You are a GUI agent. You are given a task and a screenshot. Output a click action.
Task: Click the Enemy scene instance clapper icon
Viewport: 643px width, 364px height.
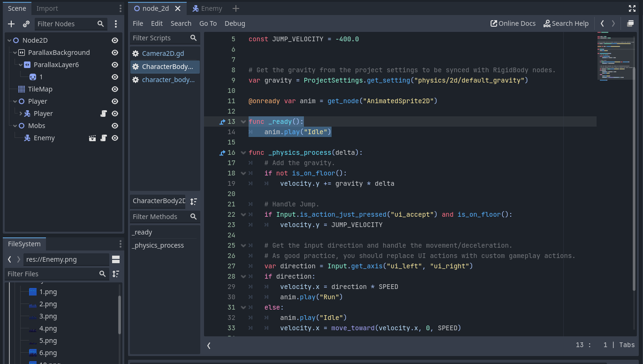click(92, 138)
